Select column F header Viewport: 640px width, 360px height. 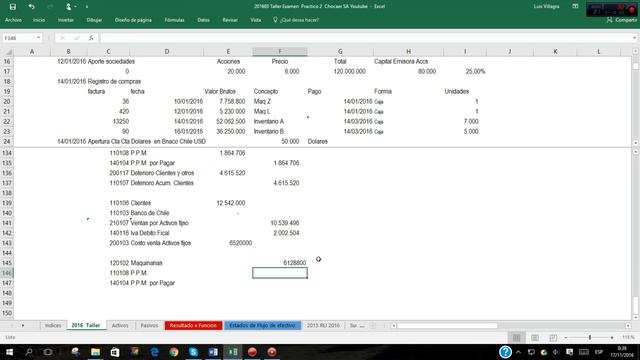pyautogui.click(x=280, y=51)
